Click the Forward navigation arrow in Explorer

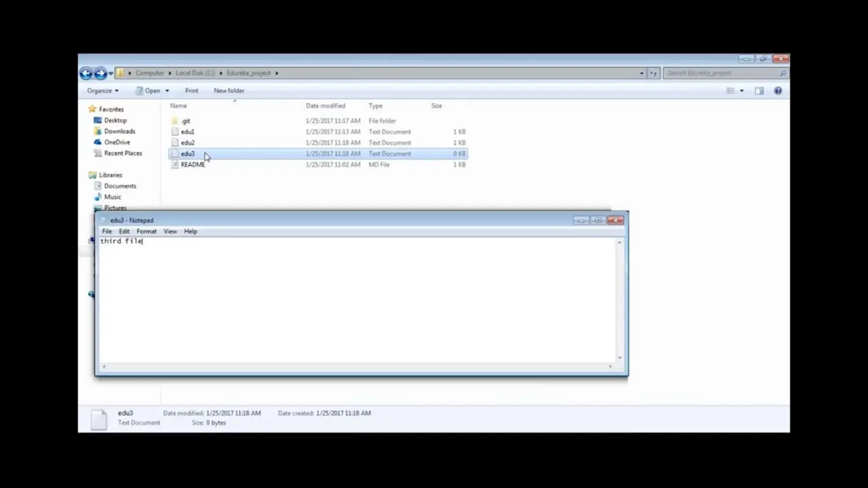(100, 73)
